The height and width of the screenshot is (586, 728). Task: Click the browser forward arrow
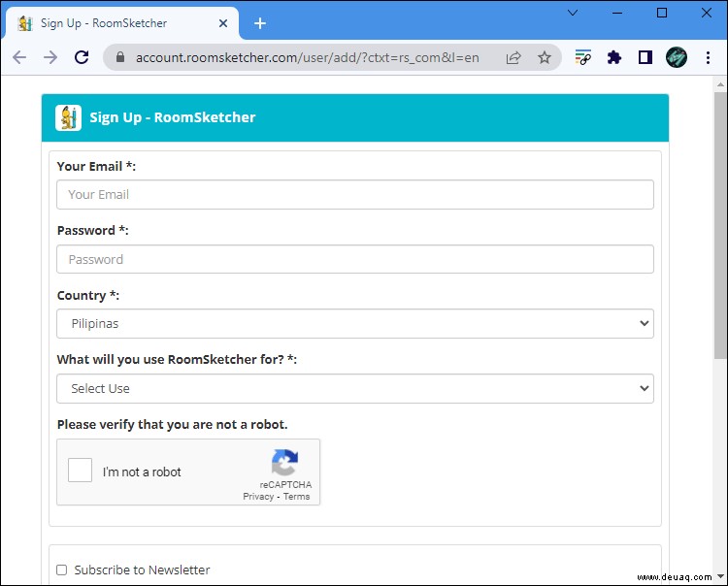point(50,57)
